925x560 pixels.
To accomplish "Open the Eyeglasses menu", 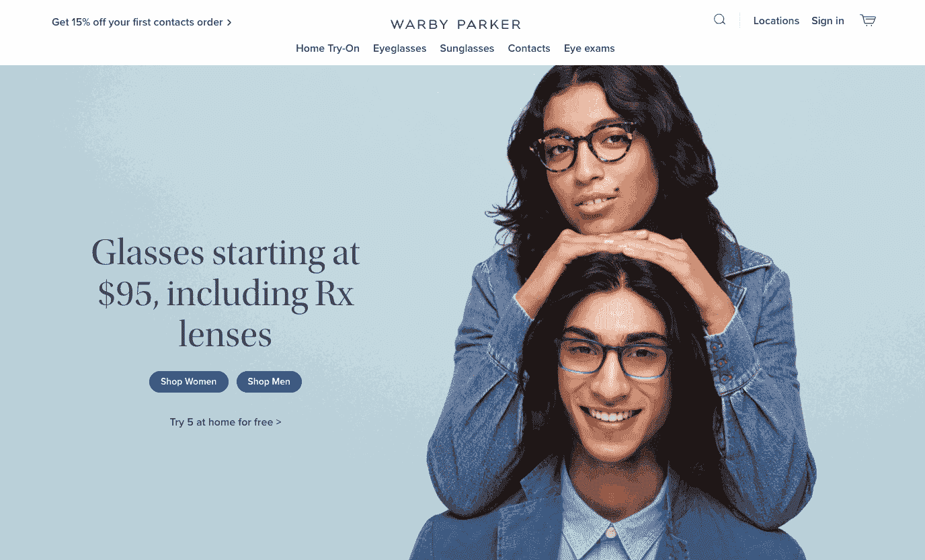I will pos(399,48).
